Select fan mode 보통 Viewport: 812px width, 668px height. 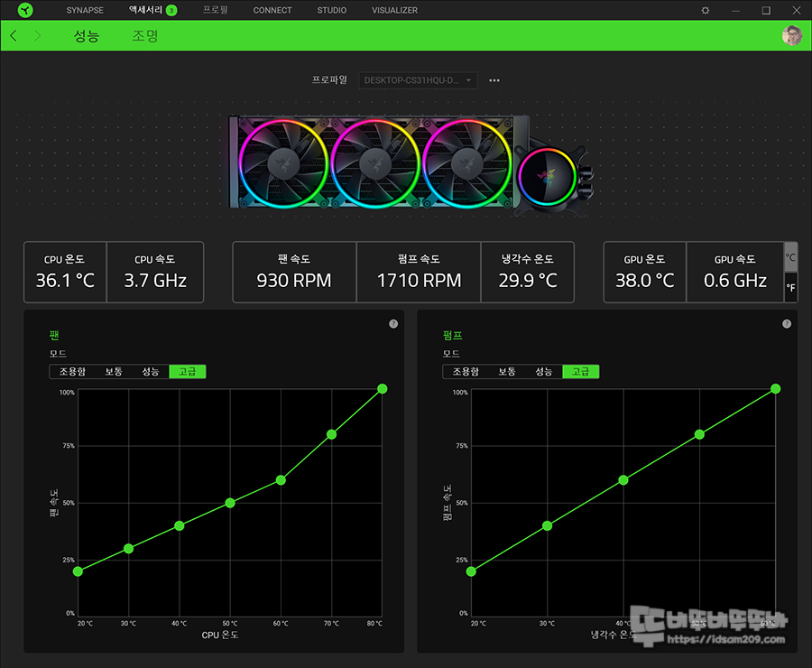(114, 372)
